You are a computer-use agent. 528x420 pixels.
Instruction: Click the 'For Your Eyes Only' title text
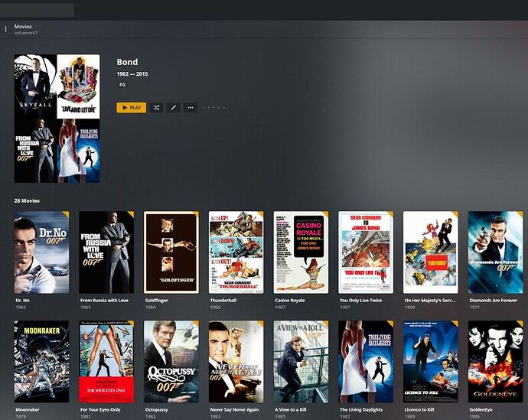tap(100, 409)
